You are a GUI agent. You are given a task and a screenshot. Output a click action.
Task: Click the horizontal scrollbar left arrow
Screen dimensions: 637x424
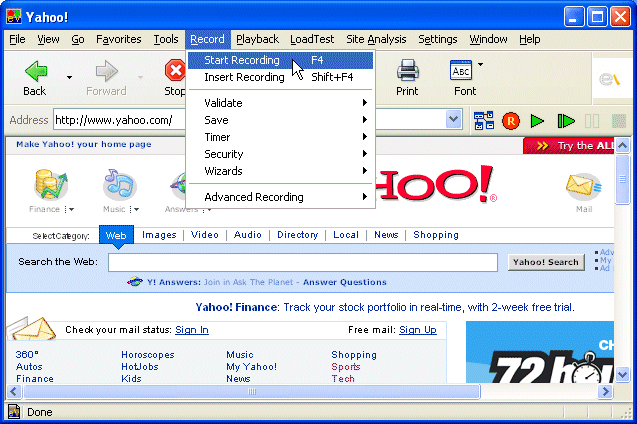click(x=14, y=392)
